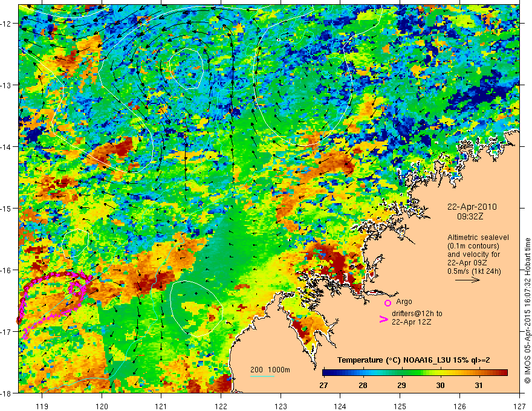Click the 'Altimetric sealevel' legend text
This screenshot has width=532, height=411.
point(478,238)
